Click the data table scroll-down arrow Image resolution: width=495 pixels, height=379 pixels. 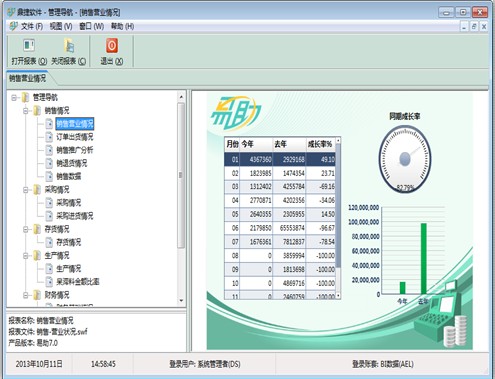click(338, 295)
